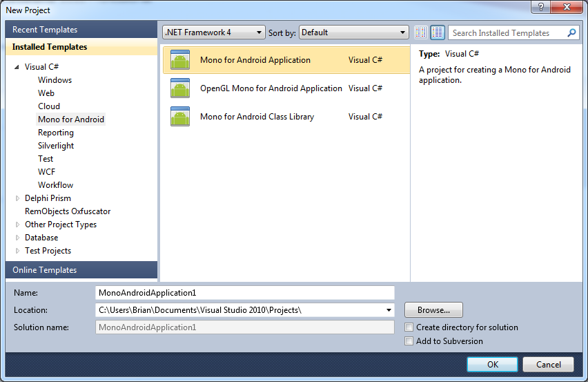Click the search magnifier icon

[571, 33]
